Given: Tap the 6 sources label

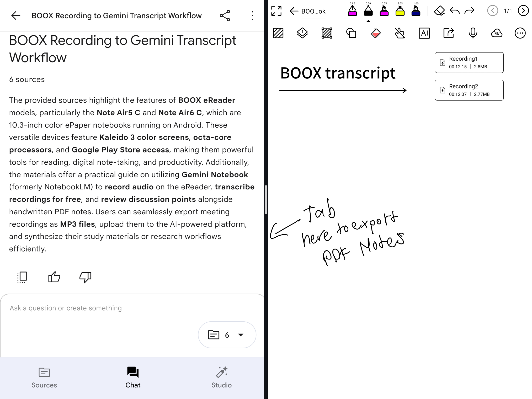Looking at the screenshot, I should [27, 79].
